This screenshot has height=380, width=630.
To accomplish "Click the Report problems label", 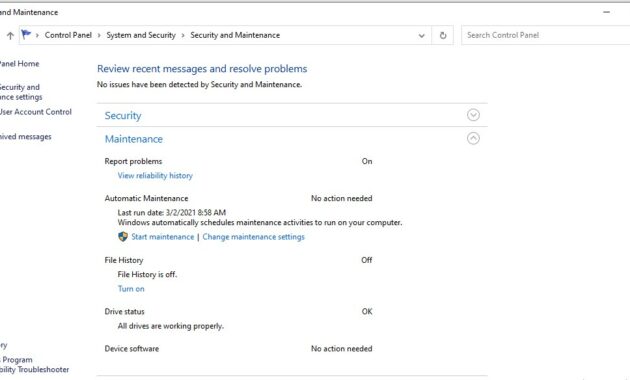I will click(x=133, y=161).
